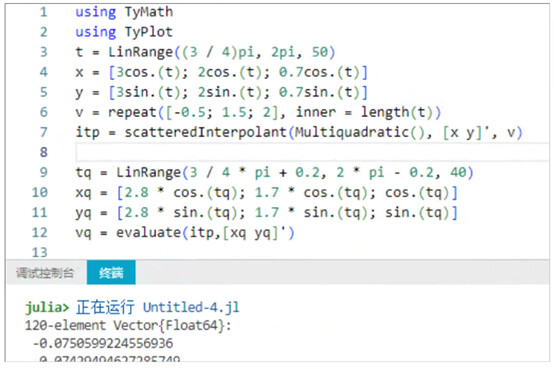Place cursor on 'using TyMath' line
The image size is (554, 369).
[x=124, y=12]
